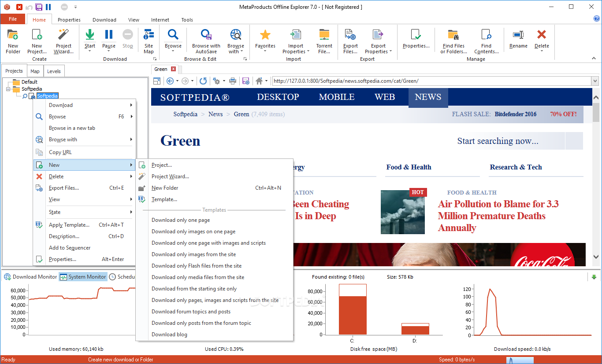This screenshot has height=364, width=602.
Task: Click the Print icon in browser toolbar
Action: (x=233, y=81)
